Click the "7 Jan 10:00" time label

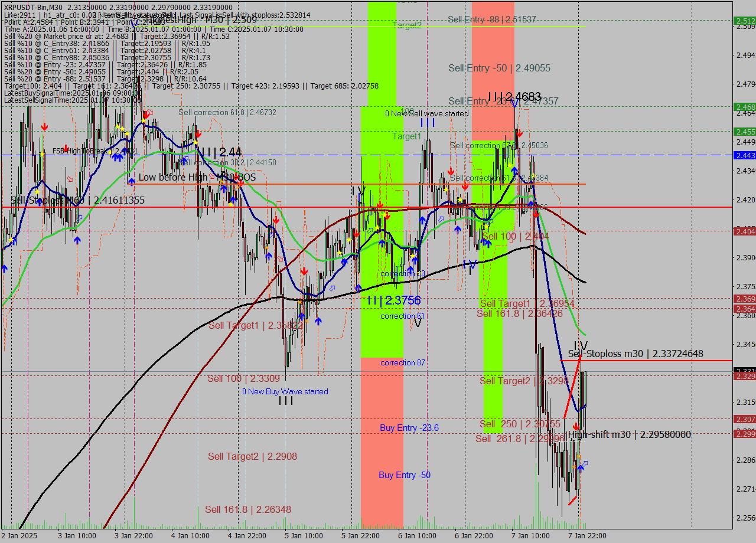coord(530,536)
